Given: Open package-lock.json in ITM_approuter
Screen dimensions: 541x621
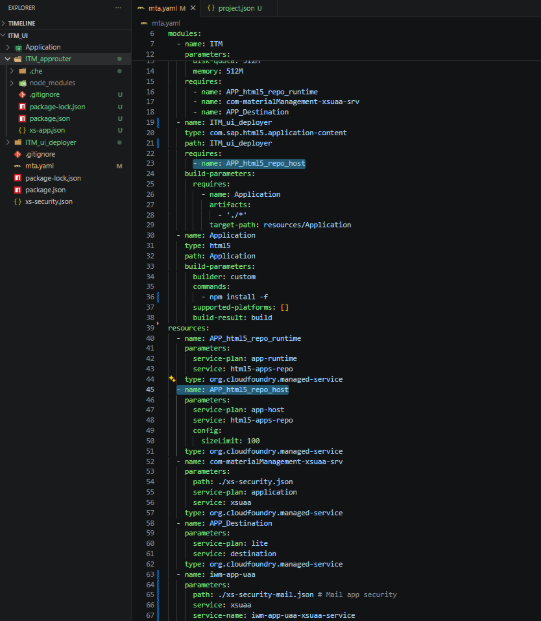Looking at the screenshot, I should tap(57, 107).
